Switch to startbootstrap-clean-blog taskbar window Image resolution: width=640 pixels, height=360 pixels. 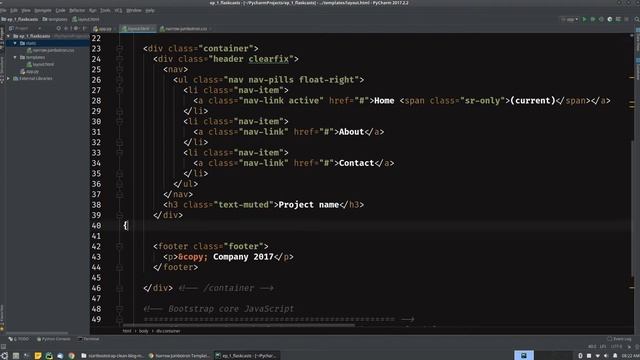tap(112, 356)
